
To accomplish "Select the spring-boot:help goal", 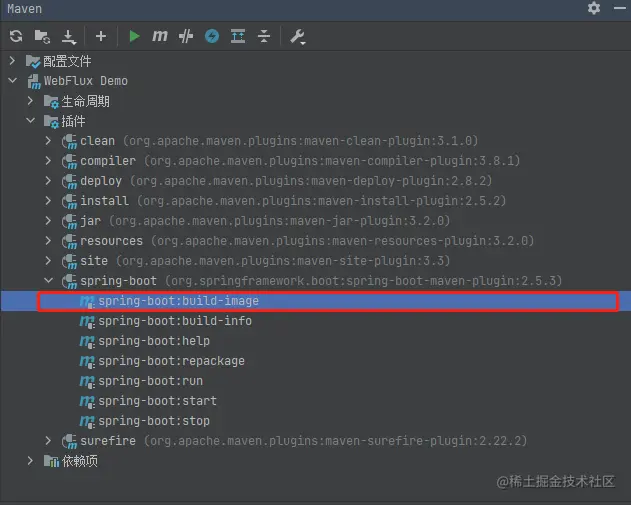I will coord(154,341).
